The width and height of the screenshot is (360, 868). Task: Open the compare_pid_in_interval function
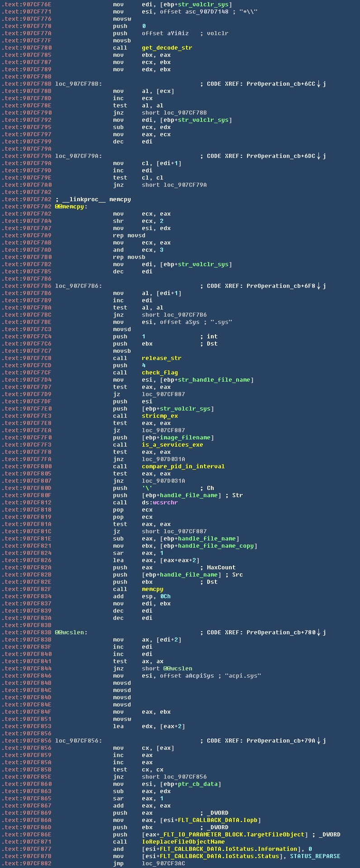[x=183, y=466]
